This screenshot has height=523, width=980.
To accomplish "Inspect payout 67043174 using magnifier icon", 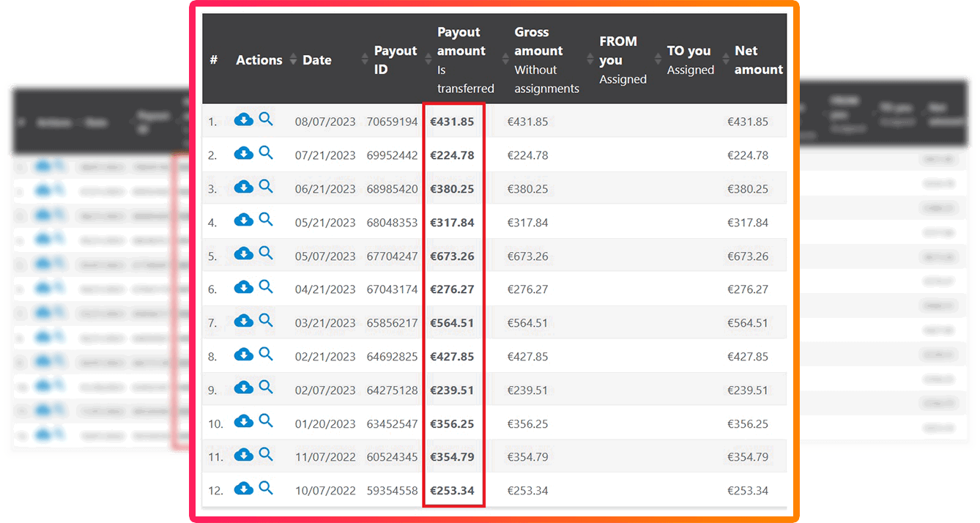I will coord(266,287).
